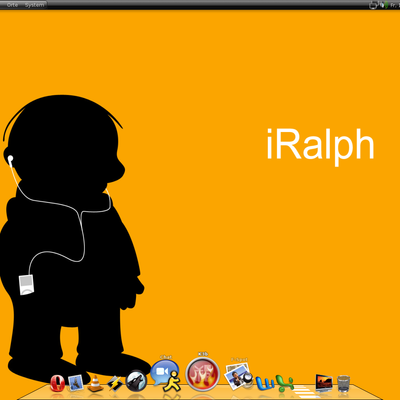The height and width of the screenshot is (400, 400).
Task: Start VLC media player traffic cone icon
Action: click(x=95, y=384)
